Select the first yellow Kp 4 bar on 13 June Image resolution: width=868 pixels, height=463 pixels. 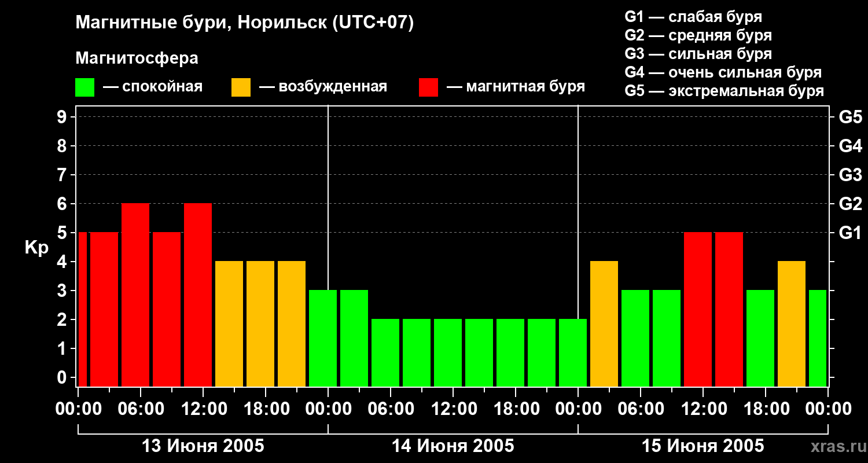pyautogui.click(x=229, y=324)
